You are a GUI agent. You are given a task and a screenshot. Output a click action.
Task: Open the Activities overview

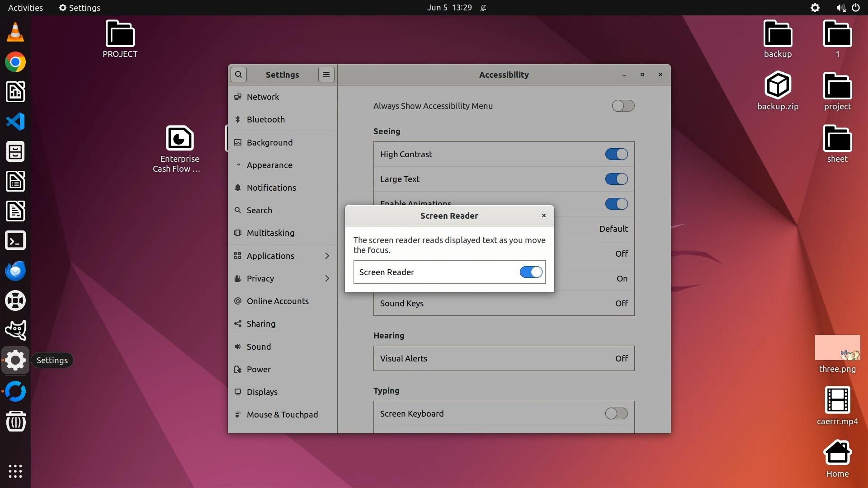click(x=25, y=8)
